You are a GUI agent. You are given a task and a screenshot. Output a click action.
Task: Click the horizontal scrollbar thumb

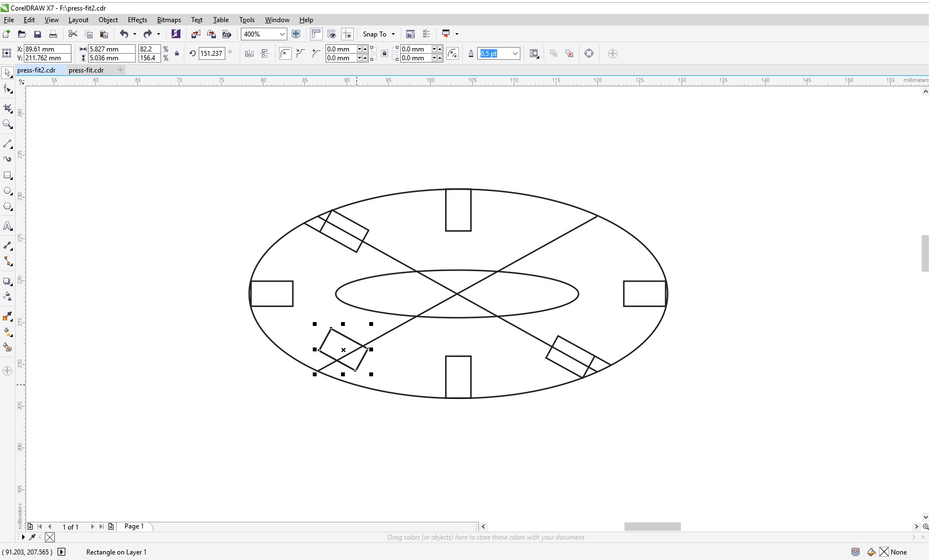click(653, 527)
